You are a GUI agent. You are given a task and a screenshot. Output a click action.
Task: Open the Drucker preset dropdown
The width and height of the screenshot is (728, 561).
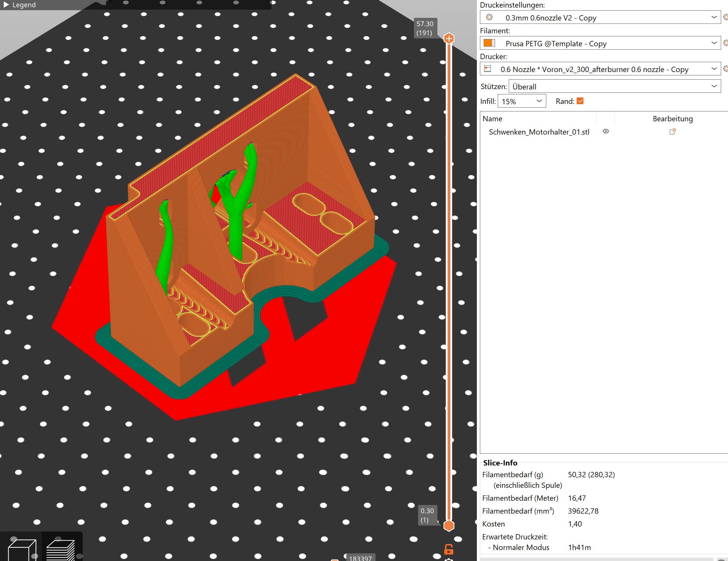tap(601, 69)
